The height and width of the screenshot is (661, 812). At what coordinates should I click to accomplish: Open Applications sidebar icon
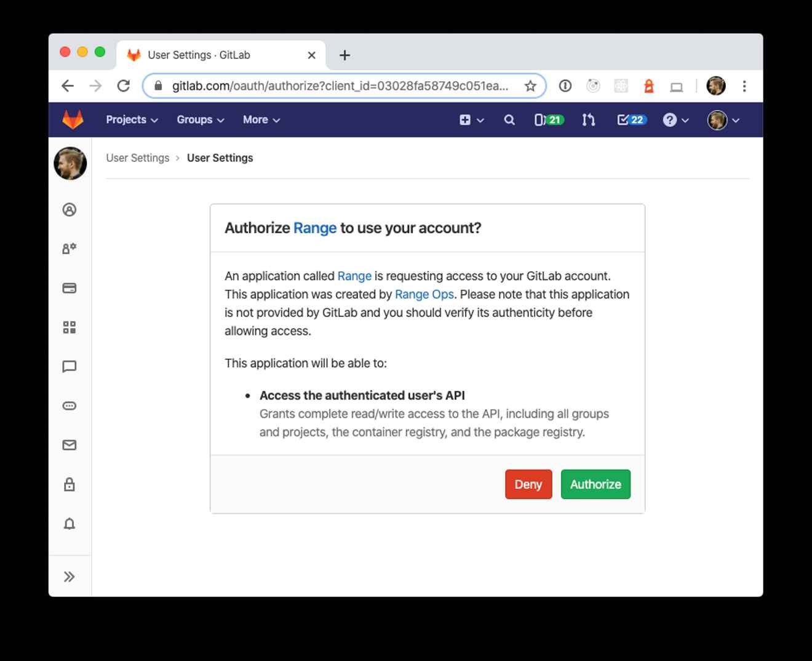[x=70, y=327]
